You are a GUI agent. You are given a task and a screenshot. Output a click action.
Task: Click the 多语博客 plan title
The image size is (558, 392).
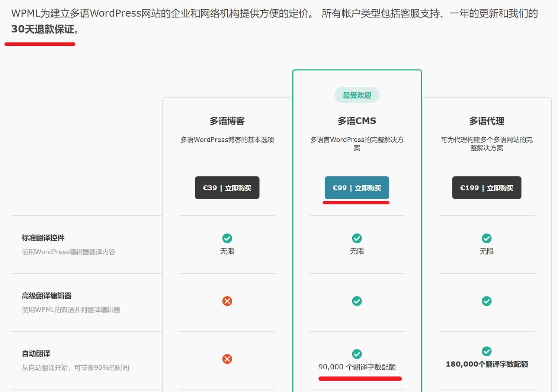coord(227,121)
